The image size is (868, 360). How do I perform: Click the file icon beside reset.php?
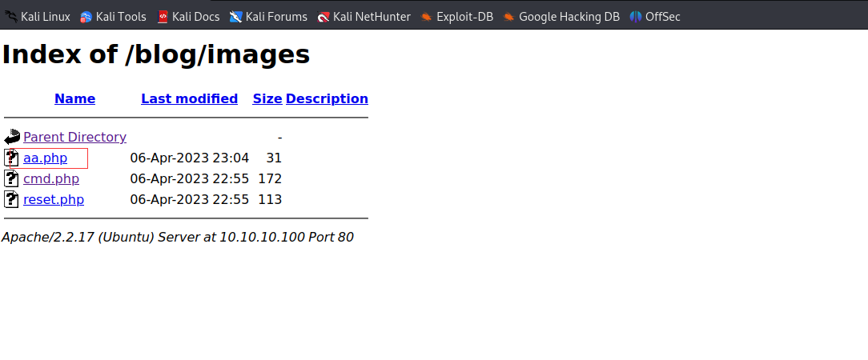pos(12,199)
